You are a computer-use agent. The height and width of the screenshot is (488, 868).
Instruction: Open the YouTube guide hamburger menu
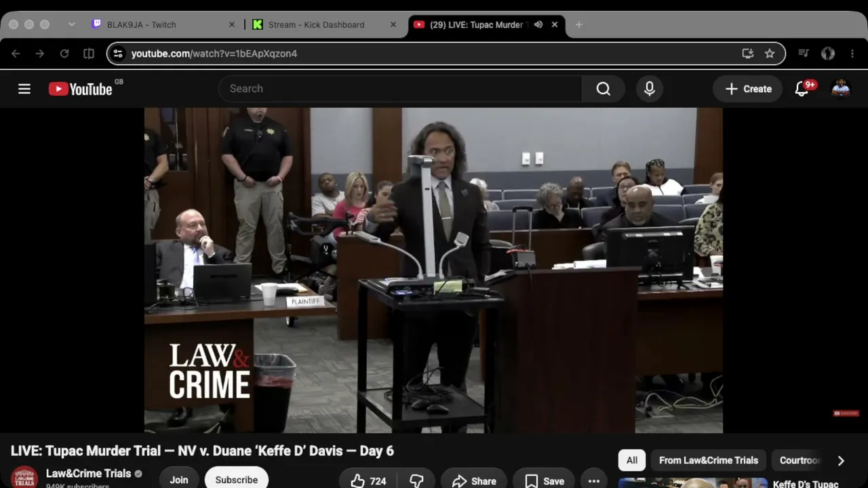[24, 89]
